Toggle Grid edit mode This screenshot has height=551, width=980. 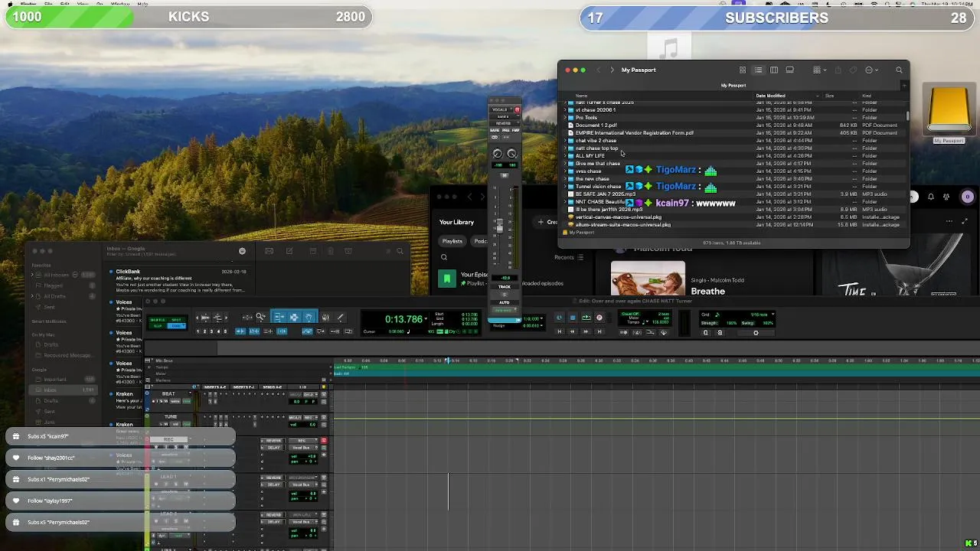[x=177, y=326]
